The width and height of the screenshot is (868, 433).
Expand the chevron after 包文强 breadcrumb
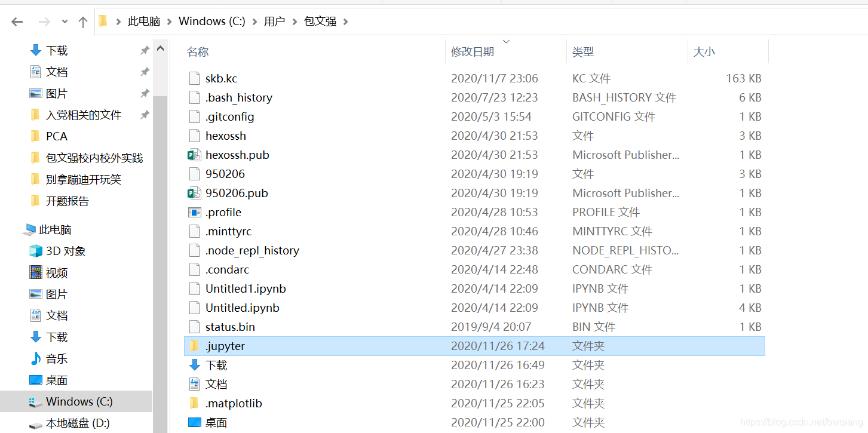[x=345, y=22]
